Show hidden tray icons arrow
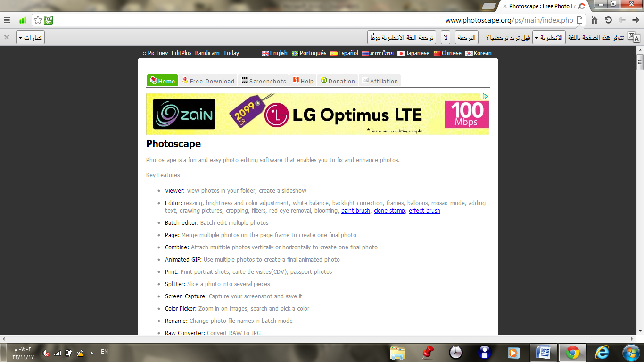This screenshot has width=644, height=362. (91, 353)
